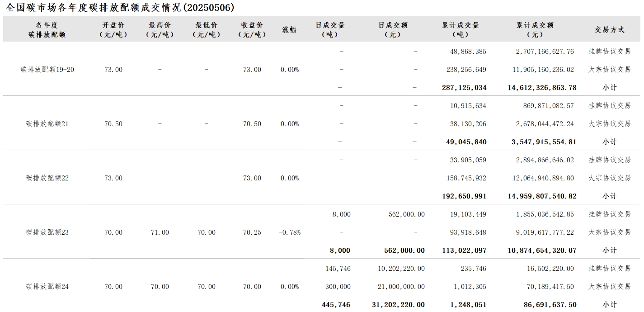Click the 445,746 daily volume subtotal

(336, 305)
